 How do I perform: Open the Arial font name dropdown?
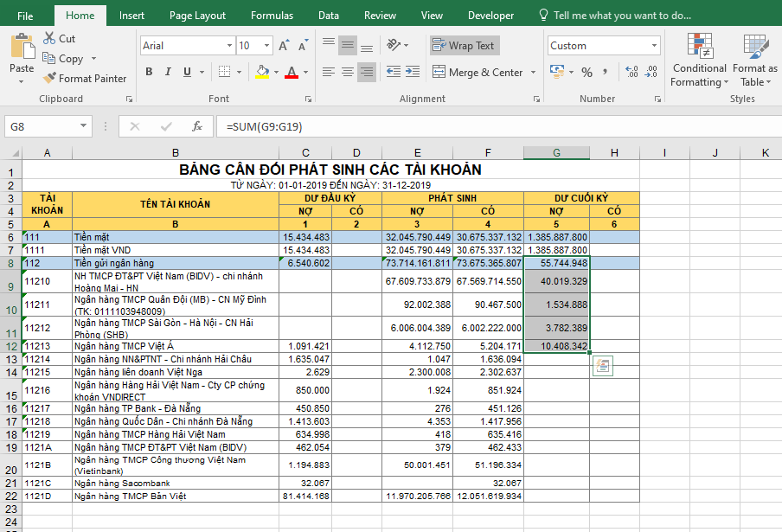(x=228, y=46)
